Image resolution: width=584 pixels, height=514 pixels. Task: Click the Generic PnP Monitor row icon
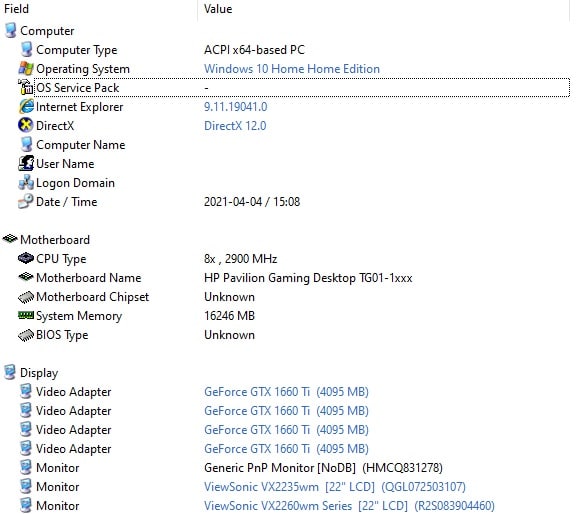click(26, 467)
